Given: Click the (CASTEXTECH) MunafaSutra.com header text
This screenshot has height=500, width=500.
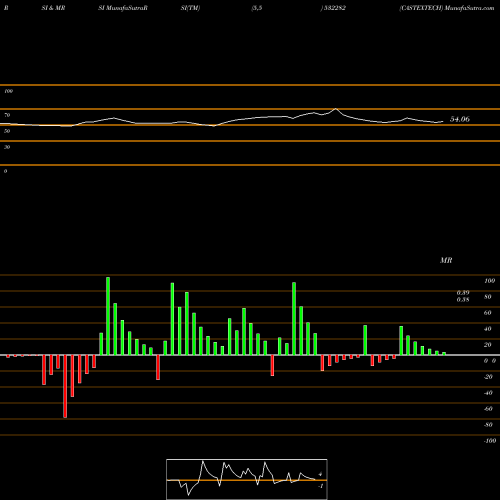Looking at the screenshot, I should [x=447, y=8].
